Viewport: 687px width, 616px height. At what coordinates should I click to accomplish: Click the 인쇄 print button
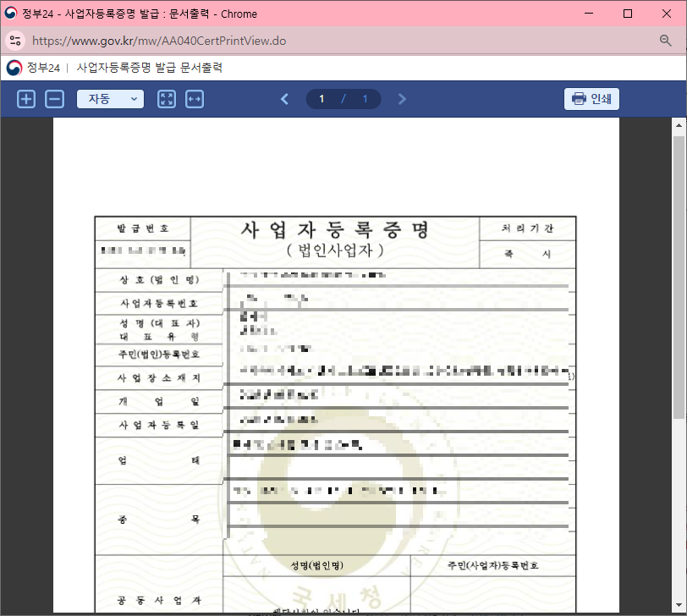tap(591, 99)
